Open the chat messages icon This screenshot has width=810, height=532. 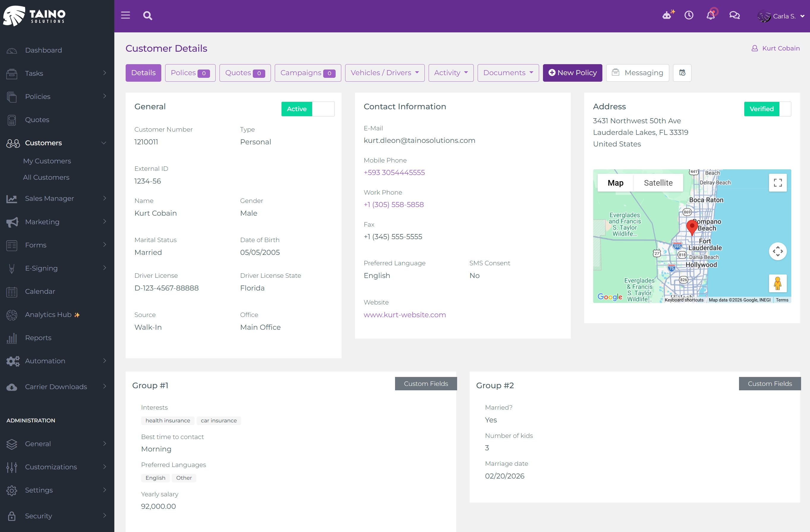point(734,15)
